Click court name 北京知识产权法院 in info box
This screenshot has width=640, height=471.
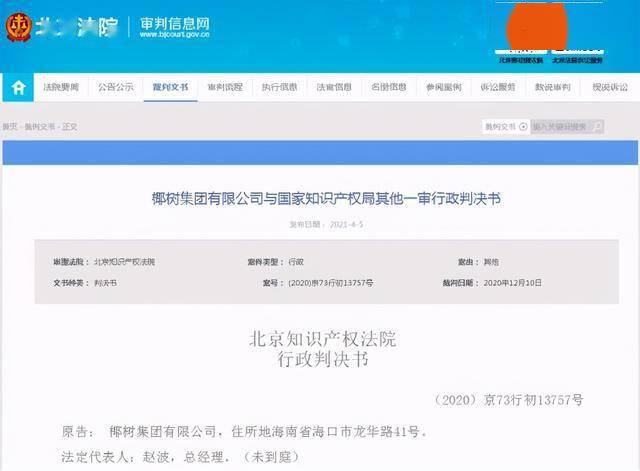tap(124, 262)
